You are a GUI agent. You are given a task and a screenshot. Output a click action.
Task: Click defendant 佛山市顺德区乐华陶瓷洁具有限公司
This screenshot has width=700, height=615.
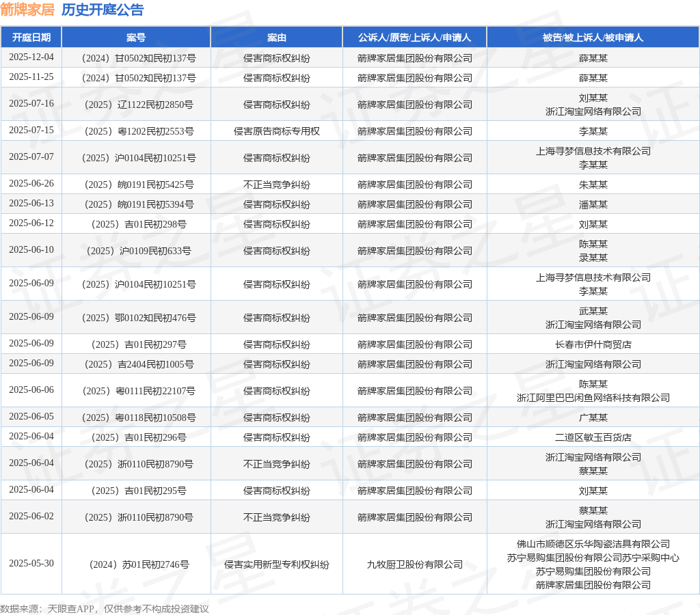click(593, 545)
